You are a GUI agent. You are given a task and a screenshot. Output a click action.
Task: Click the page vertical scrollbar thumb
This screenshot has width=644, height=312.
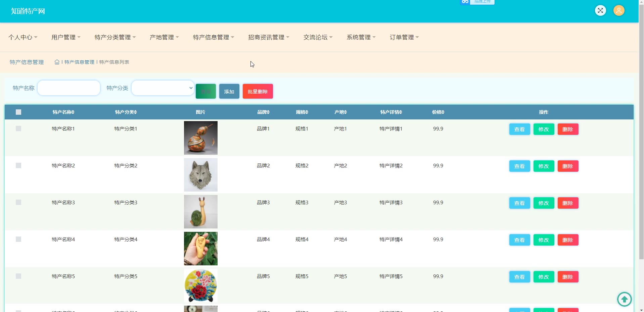(641, 133)
